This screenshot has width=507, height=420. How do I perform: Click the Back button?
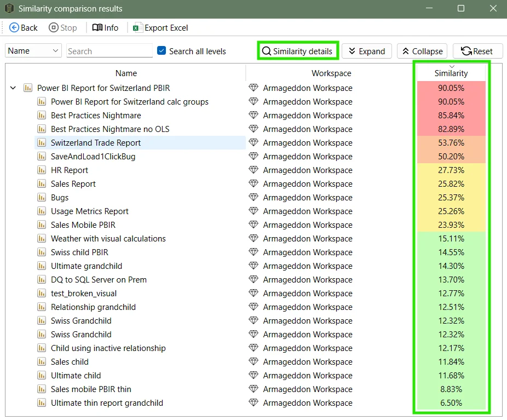coord(24,28)
